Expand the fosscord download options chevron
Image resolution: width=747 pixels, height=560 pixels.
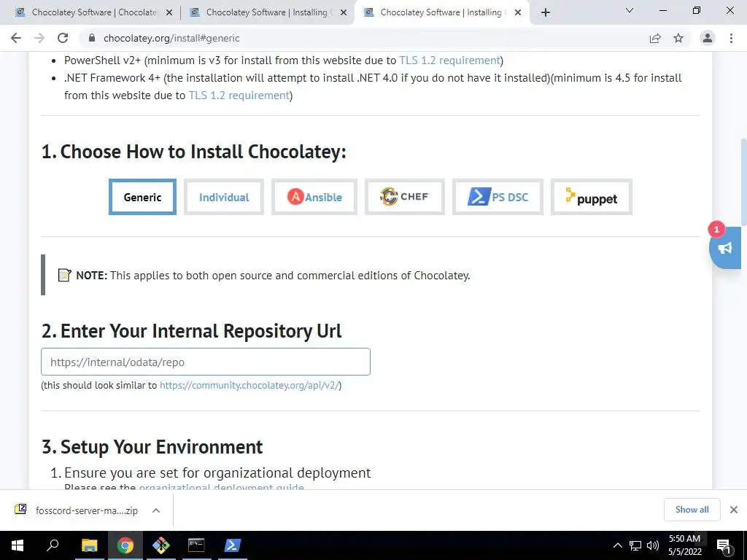click(x=156, y=510)
